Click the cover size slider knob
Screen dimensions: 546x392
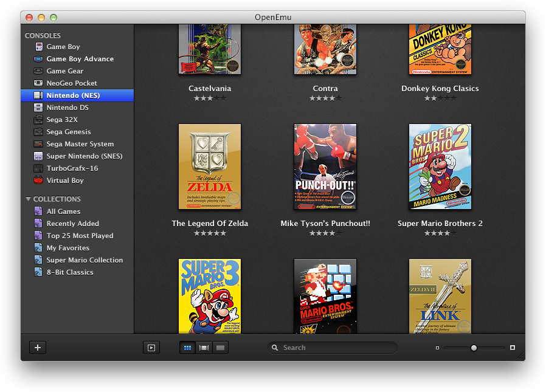(474, 348)
